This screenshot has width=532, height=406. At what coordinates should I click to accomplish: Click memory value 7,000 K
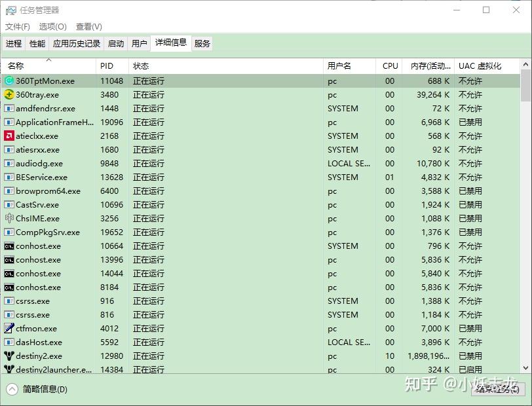coord(435,328)
